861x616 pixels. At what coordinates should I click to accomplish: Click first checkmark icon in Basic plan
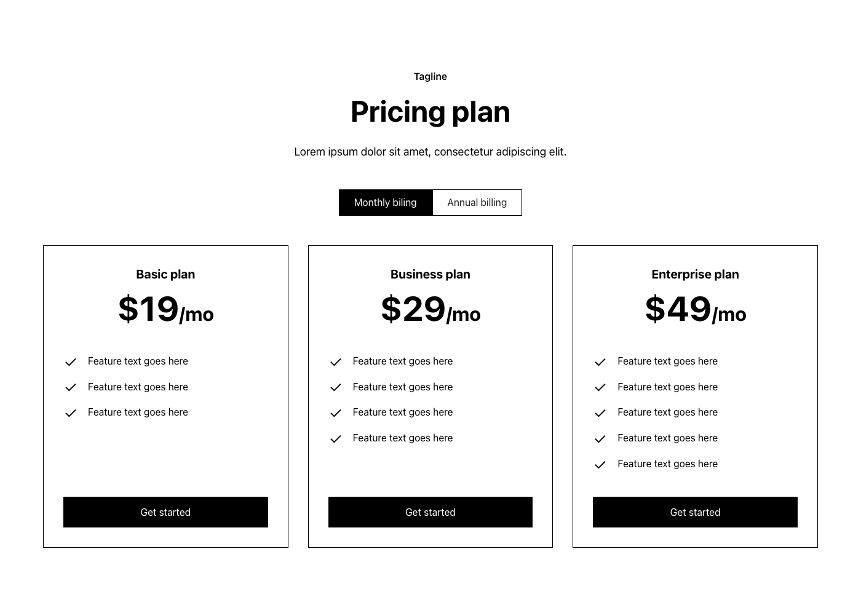(71, 362)
